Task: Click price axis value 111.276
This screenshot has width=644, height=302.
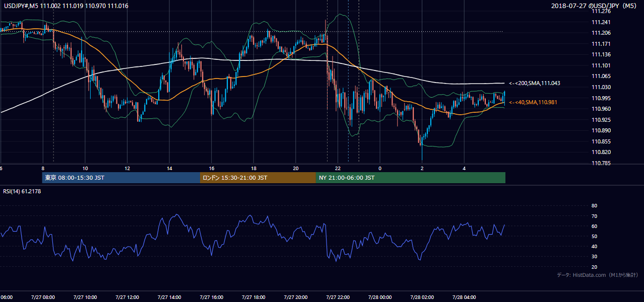Action: (601, 11)
